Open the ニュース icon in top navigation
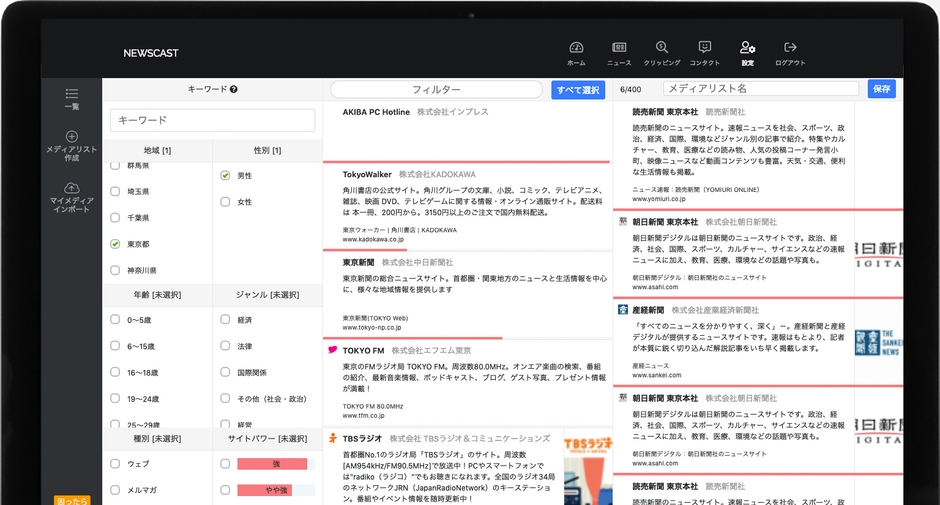The image size is (940, 505). [x=619, y=48]
